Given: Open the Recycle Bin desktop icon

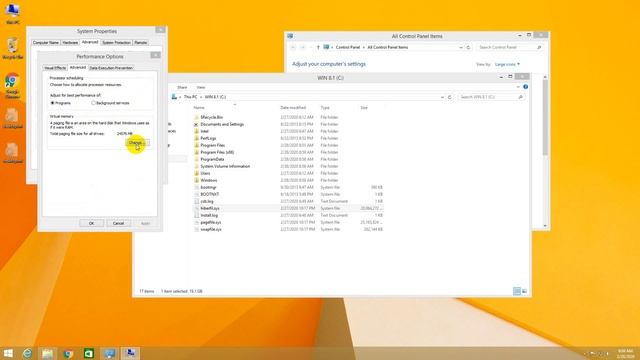Looking at the screenshot, I should (13, 48).
